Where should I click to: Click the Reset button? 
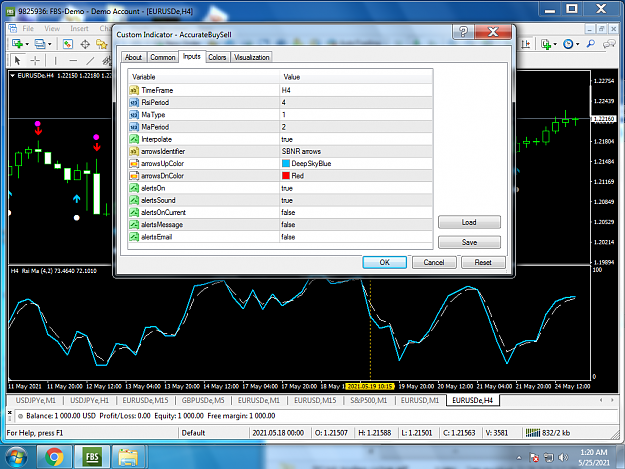pyautogui.click(x=483, y=262)
